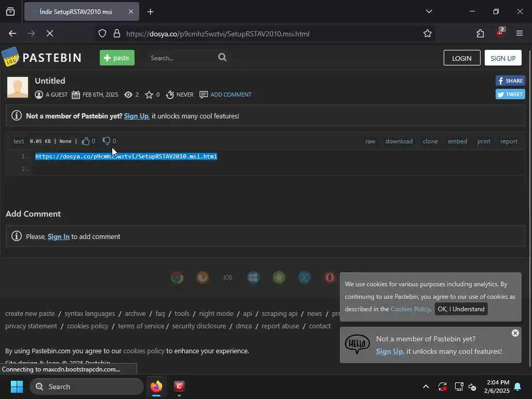Print the paste
Screen dimensions: 532x399
(x=484, y=141)
